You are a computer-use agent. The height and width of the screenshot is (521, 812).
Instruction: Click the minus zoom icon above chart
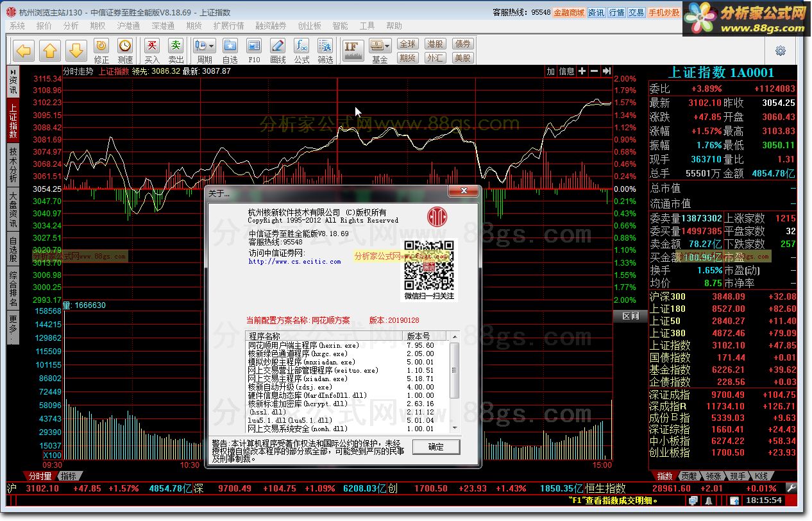point(594,71)
